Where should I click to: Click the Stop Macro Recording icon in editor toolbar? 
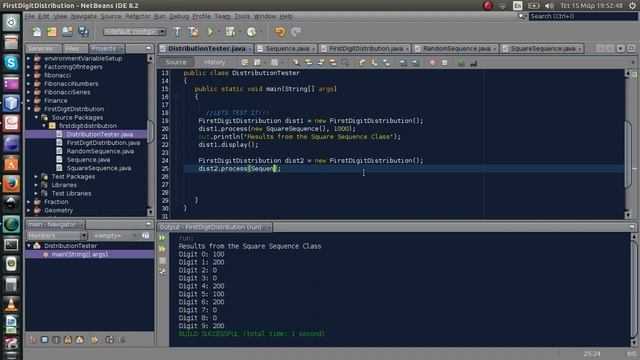[444, 62]
